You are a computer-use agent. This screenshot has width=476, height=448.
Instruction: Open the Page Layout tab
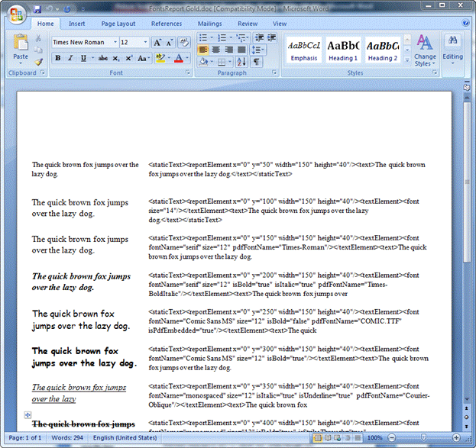pos(118,24)
